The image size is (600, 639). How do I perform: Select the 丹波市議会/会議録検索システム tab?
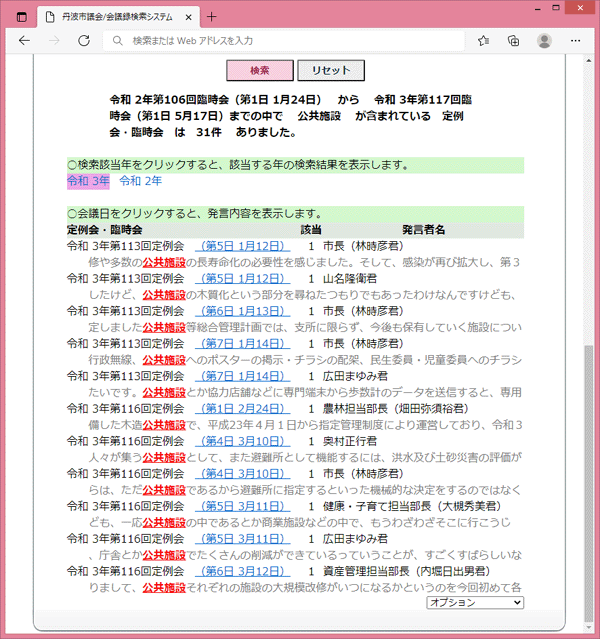click(117, 17)
